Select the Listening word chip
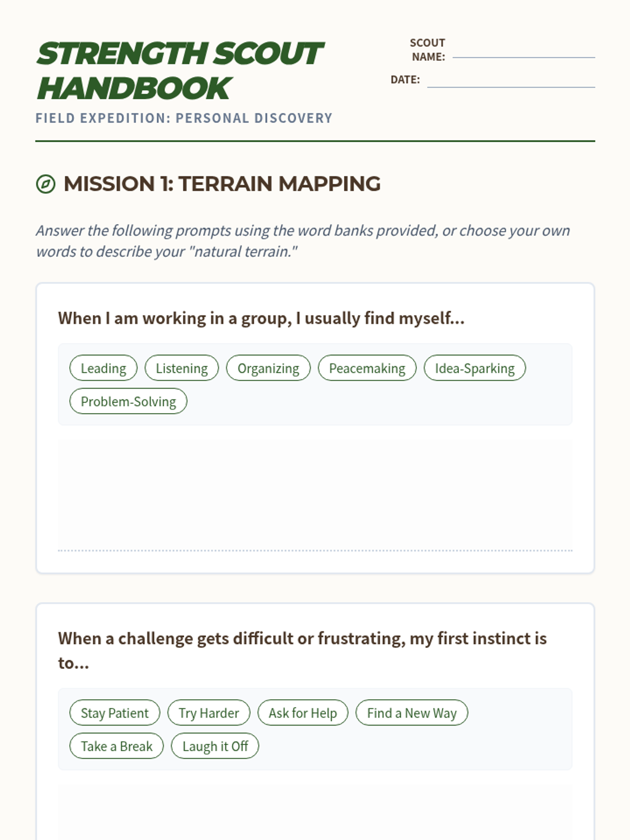Screen dimensions: 630x840 point(182,368)
